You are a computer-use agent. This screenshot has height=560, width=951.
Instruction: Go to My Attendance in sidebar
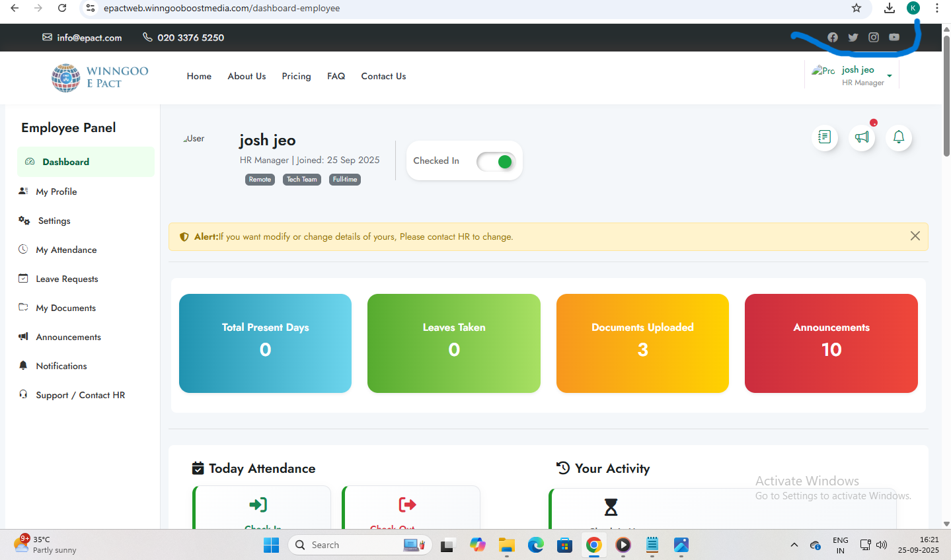(66, 250)
